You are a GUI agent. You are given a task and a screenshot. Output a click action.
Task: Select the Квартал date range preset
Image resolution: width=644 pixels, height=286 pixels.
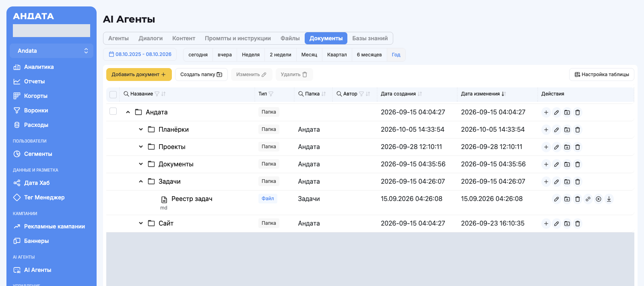tap(337, 55)
